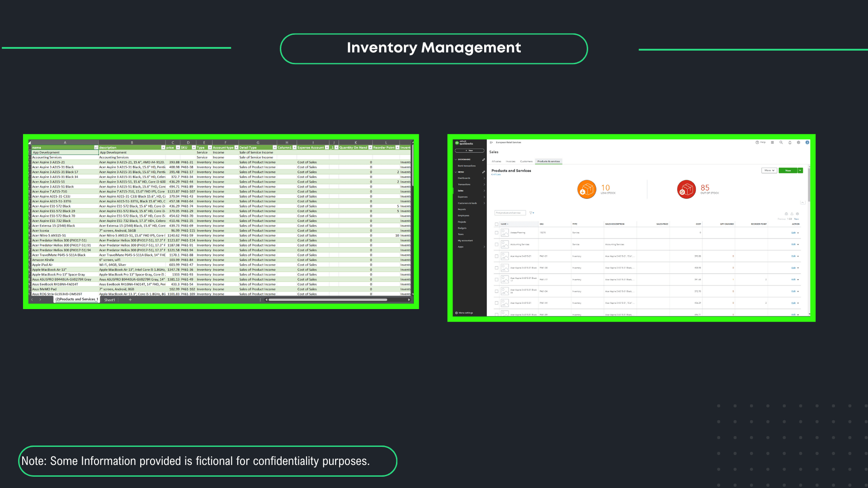
Task: Open the apps grid icon in header
Action: 772,142
